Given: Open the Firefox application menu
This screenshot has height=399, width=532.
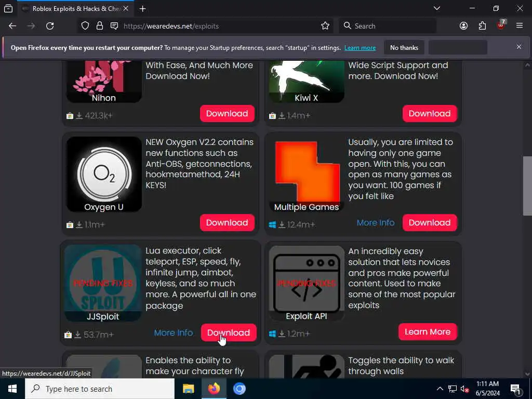Looking at the screenshot, I should tap(520, 26).
